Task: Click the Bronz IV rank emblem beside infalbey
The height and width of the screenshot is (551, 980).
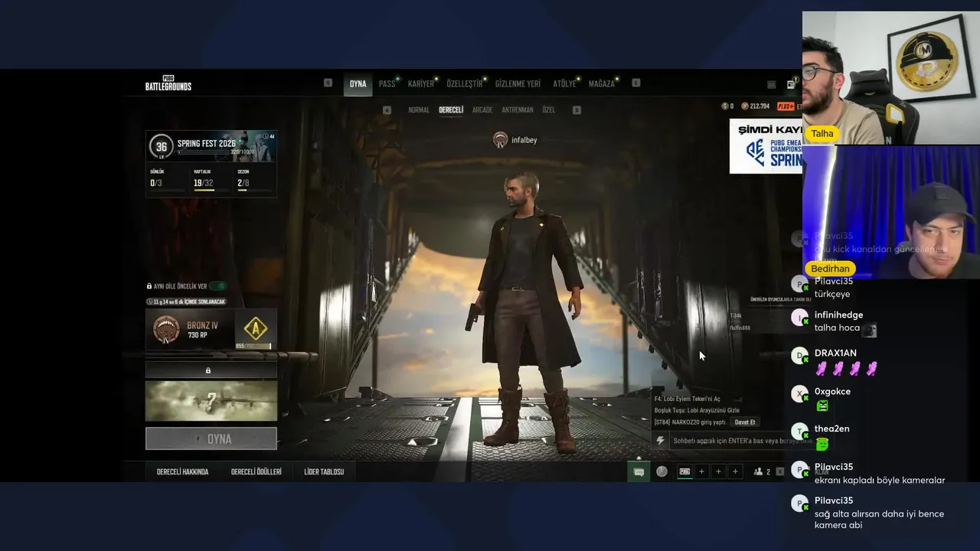Action: [500, 139]
